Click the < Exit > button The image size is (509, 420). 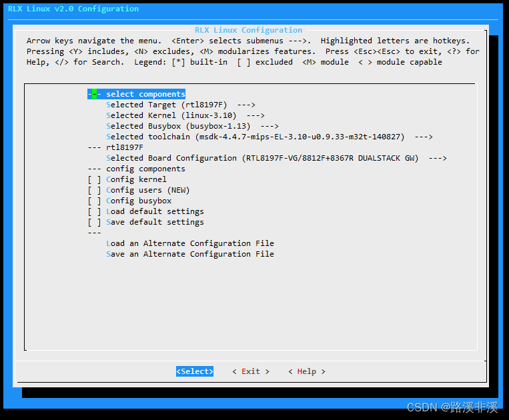coord(251,371)
